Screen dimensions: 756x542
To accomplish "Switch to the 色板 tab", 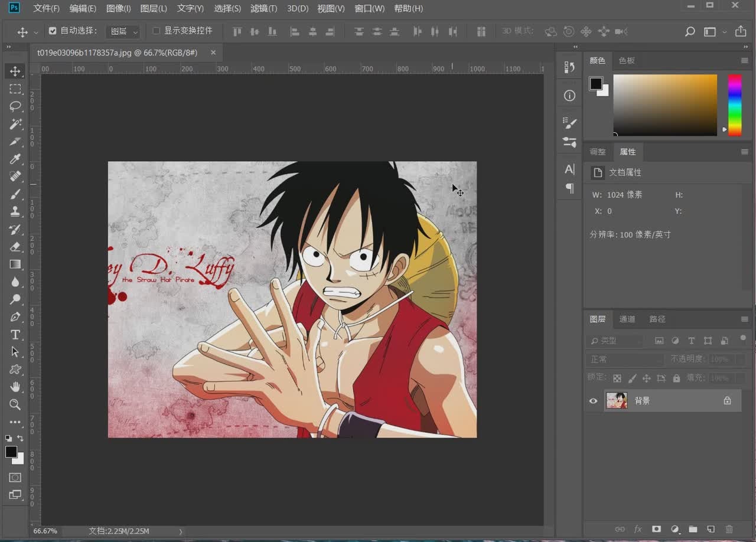I will [x=627, y=61].
